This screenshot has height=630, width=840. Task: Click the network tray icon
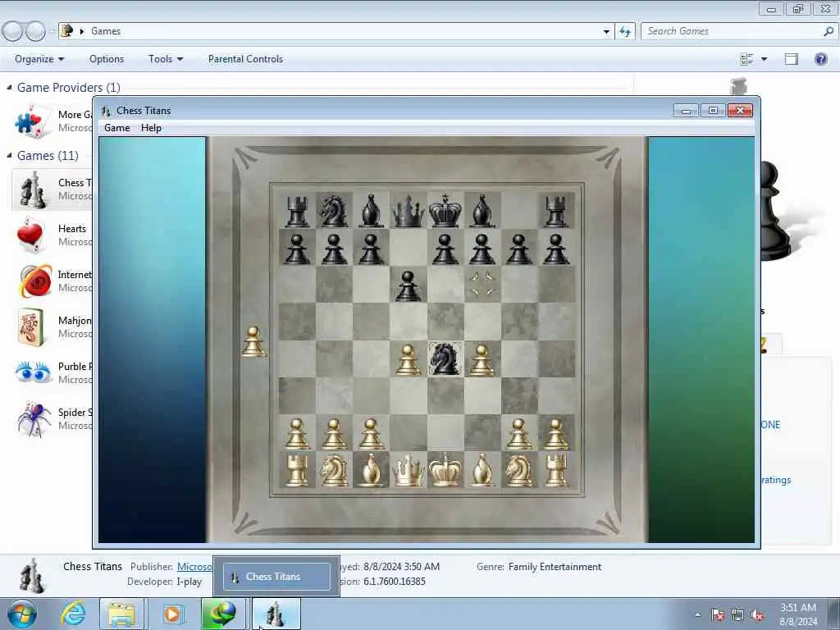(737, 615)
